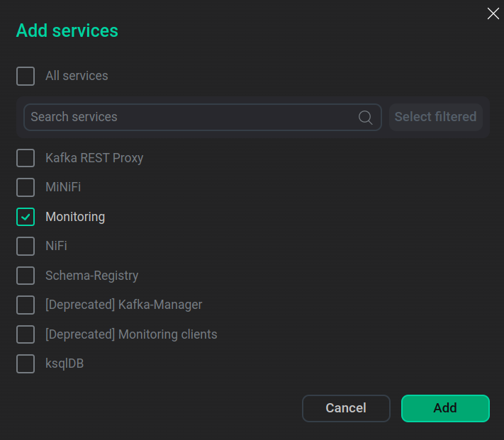Toggle the Schema-Registry checkbox
This screenshot has height=440, width=504.
[x=26, y=276]
